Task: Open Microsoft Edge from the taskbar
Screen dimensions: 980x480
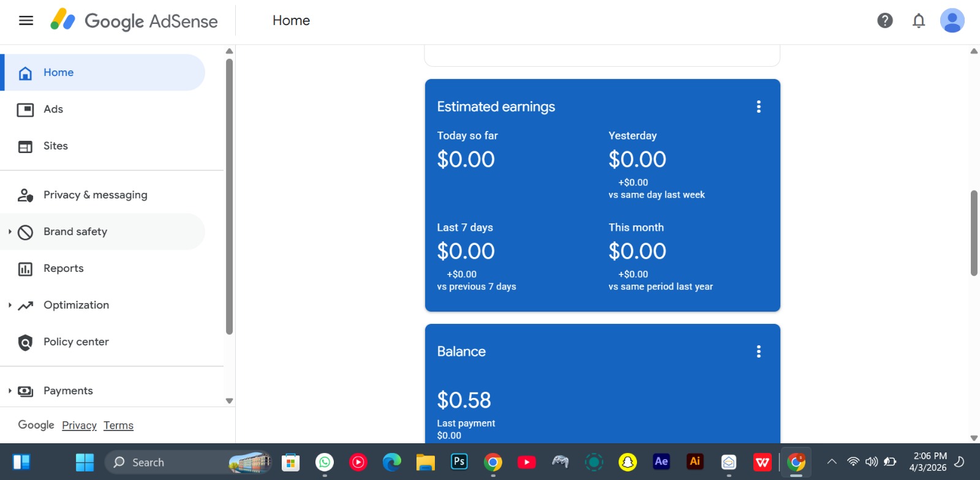Action: [x=392, y=462]
